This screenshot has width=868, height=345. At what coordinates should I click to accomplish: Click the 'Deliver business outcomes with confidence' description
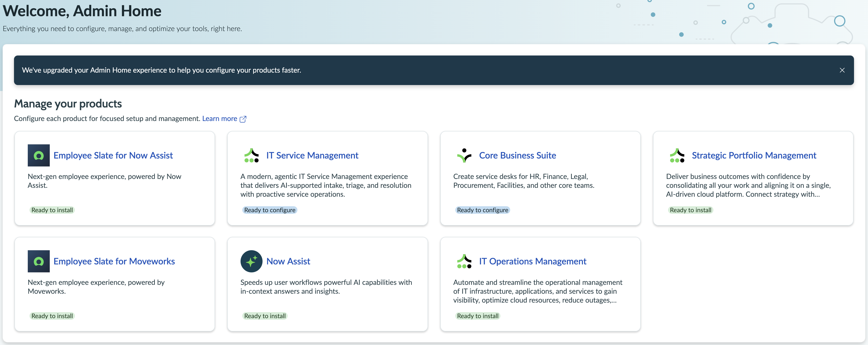[748, 185]
